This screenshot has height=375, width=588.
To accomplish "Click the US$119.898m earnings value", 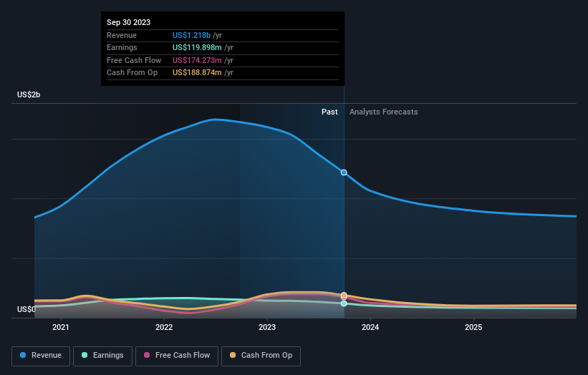I will pos(197,47).
